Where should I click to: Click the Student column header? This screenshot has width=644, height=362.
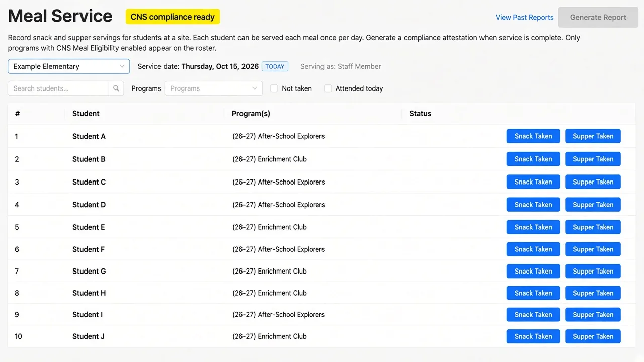[86, 114]
